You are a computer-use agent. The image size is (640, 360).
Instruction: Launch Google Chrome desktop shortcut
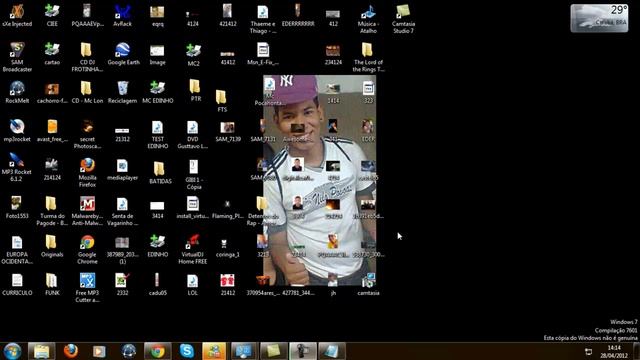click(x=87, y=249)
